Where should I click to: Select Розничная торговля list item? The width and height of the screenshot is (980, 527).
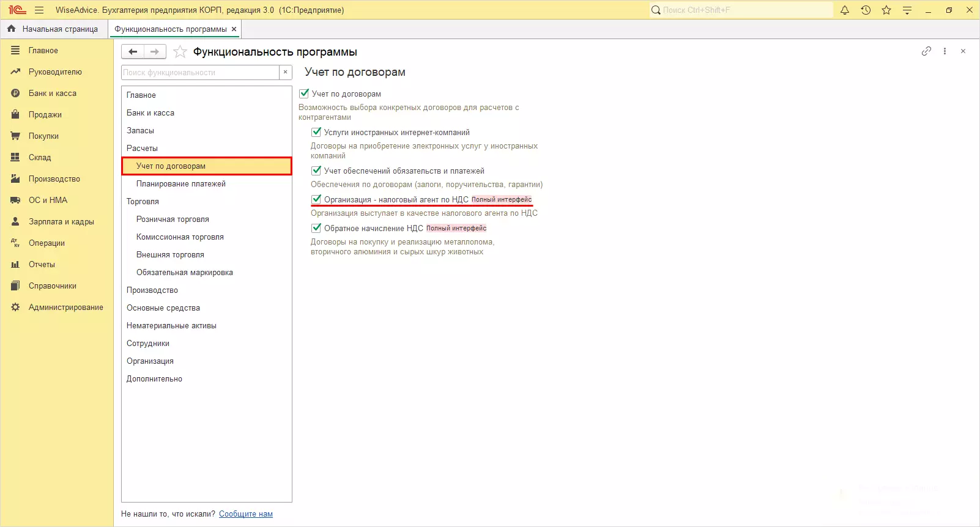point(207,219)
